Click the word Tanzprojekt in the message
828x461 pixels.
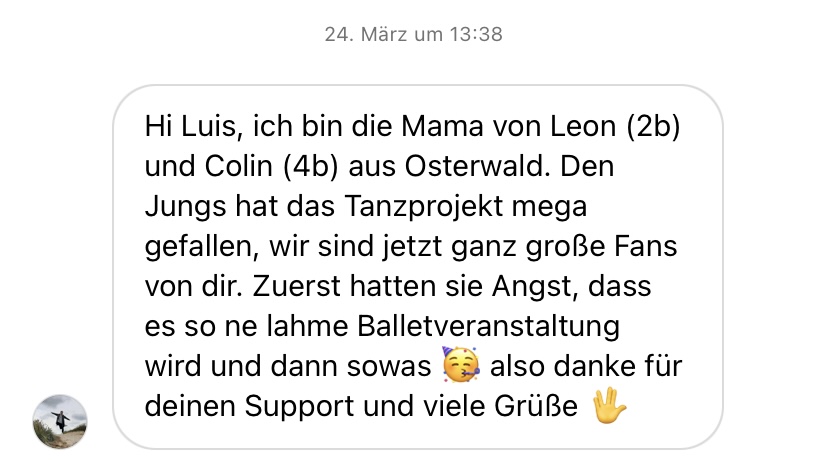[x=424, y=206]
